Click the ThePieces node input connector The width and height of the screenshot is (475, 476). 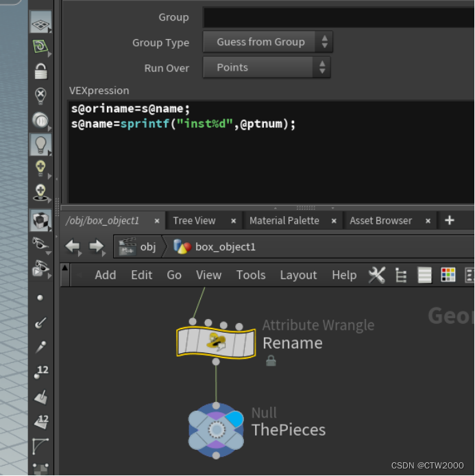(216, 405)
